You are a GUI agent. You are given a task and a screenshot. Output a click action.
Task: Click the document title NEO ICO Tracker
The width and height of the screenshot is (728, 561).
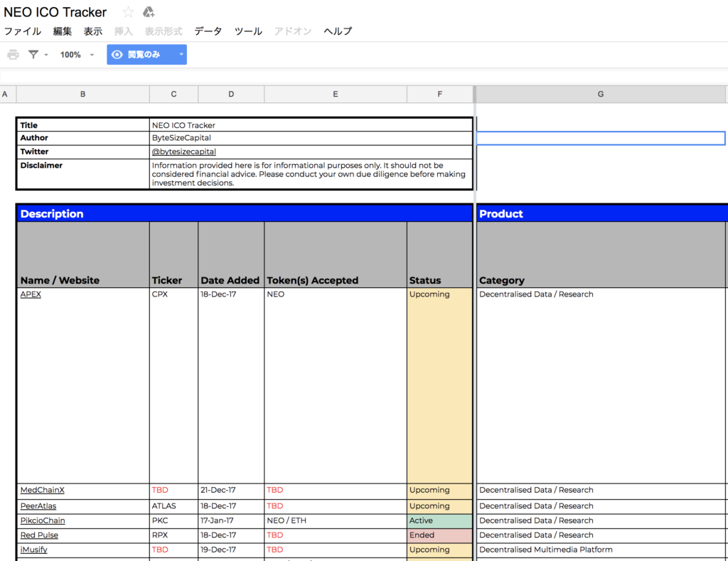[55, 12]
